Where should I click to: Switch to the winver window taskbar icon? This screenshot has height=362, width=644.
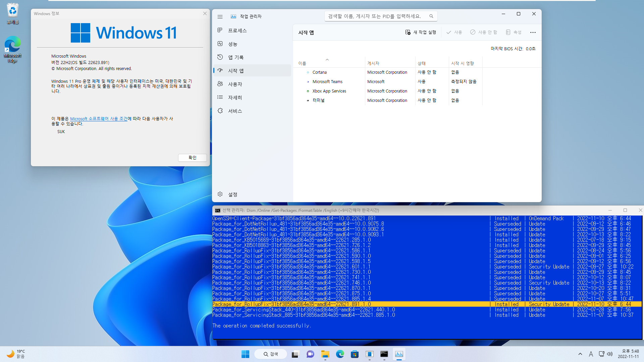pyautogui.click(x=369, y=354)
